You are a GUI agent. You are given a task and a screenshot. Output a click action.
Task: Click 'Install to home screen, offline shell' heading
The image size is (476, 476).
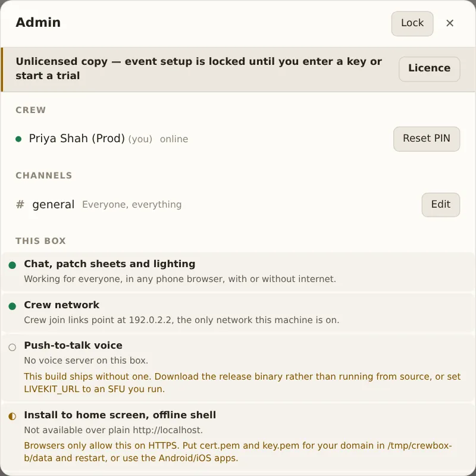click(x=120, y=415)
